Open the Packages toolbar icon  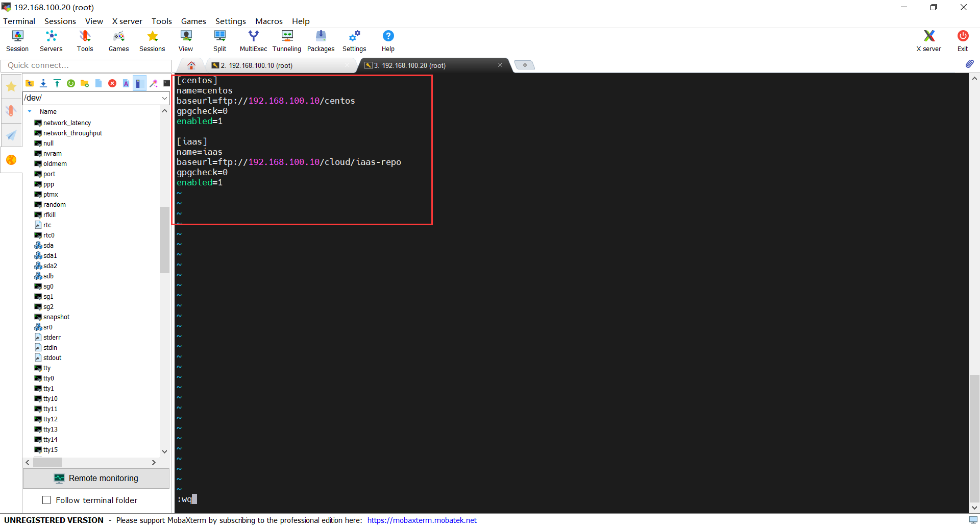321,41
